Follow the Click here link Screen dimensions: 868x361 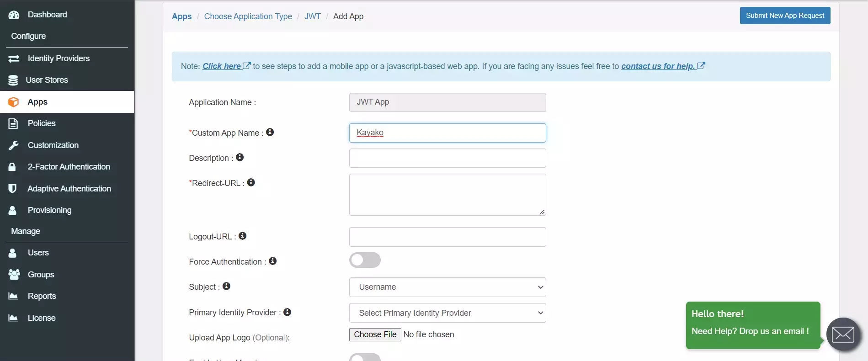pos(222,66)
